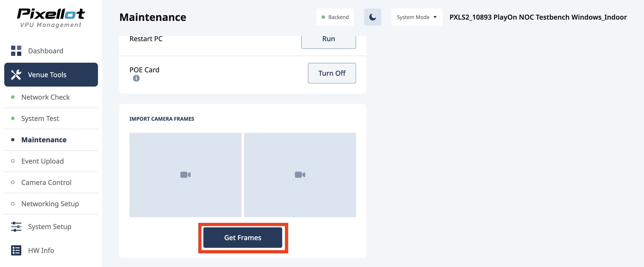
Task: Open the Event Upload page
Action: tap(43, 161)
